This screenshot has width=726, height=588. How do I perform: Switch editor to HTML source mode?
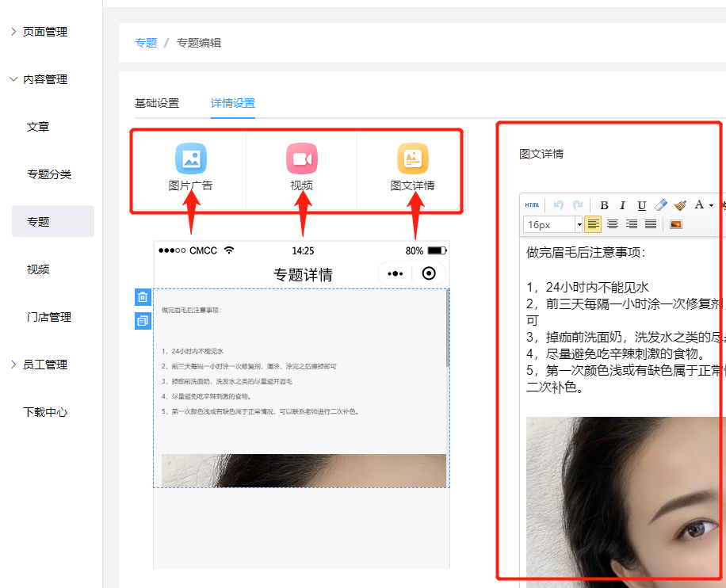(532, 205)
